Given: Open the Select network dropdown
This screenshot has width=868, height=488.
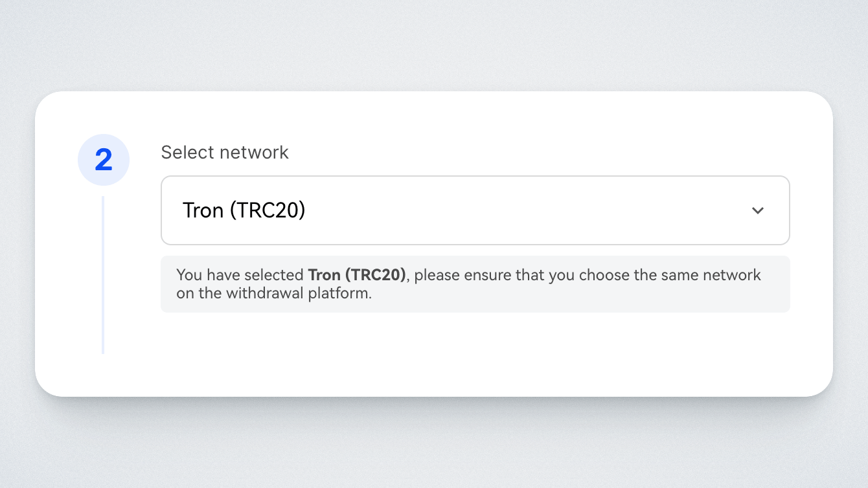Looking at the screenshot, I should coord(475,210).
